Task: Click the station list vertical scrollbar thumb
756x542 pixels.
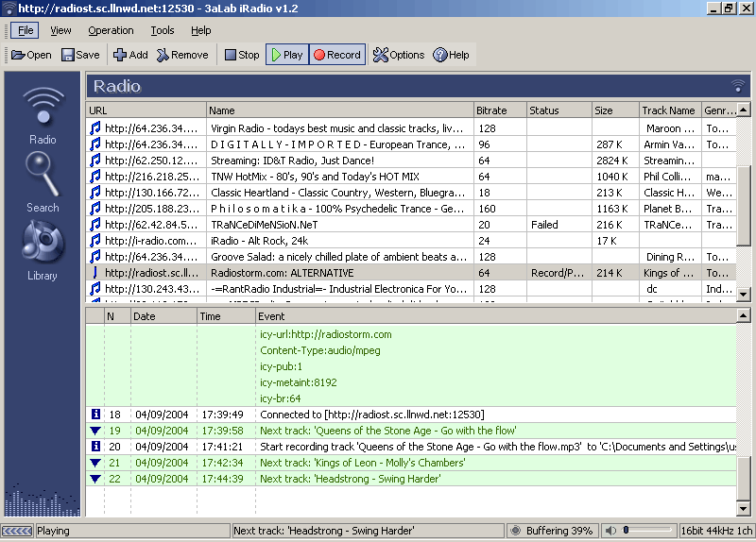Action: [744, 206]
